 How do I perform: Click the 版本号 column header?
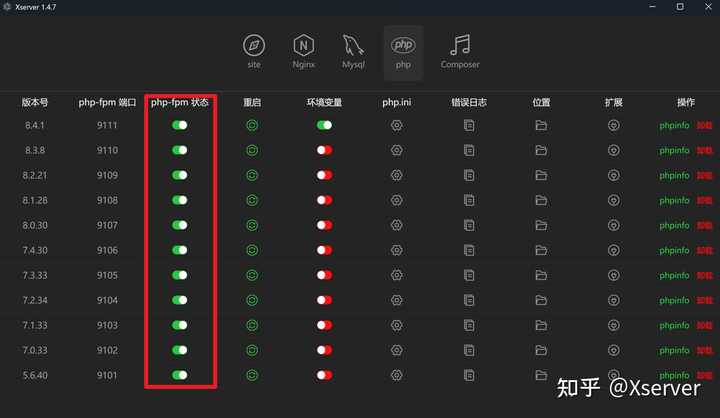click(x=35, y=102)
